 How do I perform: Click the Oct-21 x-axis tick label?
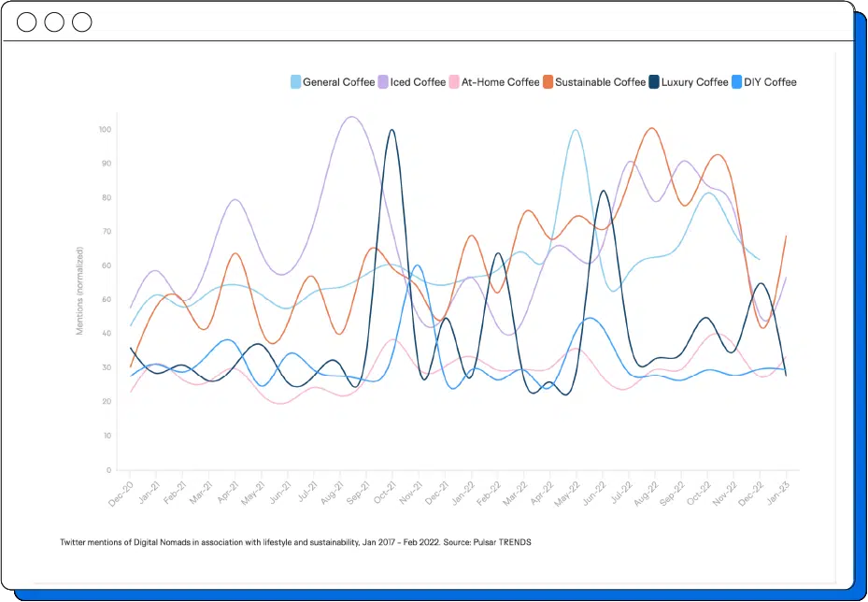coord(382,492)
